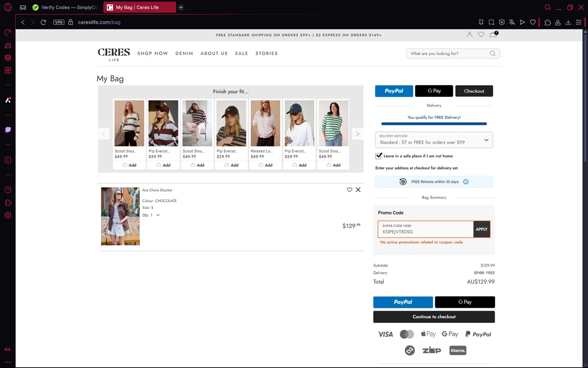Remove Ava Chore Shacket from bag
This screenshot has width=588, height=368.
(358, 190)
